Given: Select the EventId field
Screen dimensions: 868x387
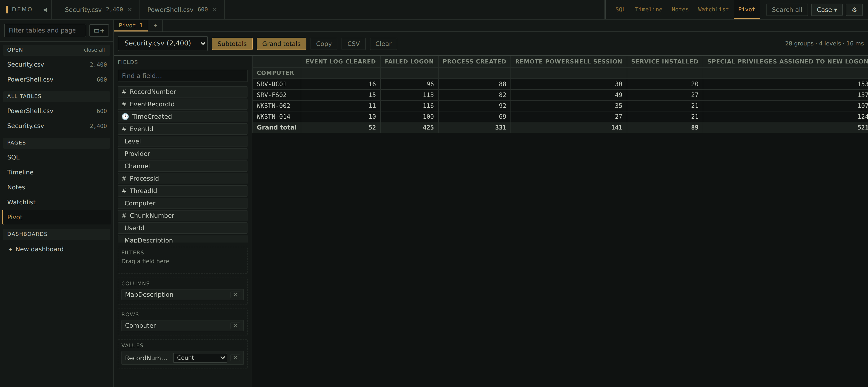Looking at the screenshot, I should point(182,129).
